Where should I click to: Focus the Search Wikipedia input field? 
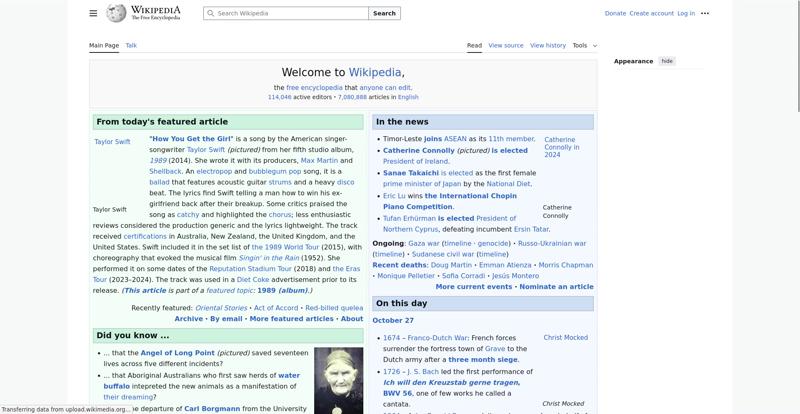point(290,13)
